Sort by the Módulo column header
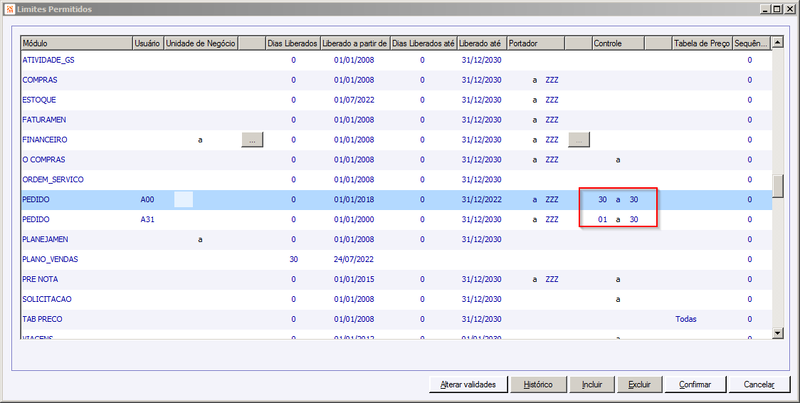This screenshot has width=800, height=403. click(x=77, y=43)
